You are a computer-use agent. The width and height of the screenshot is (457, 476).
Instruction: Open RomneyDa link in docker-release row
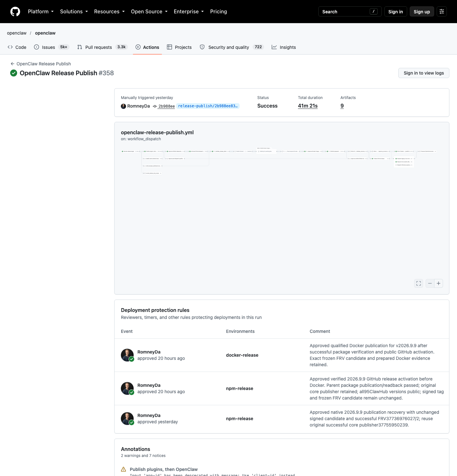click(x=149, y=352)
